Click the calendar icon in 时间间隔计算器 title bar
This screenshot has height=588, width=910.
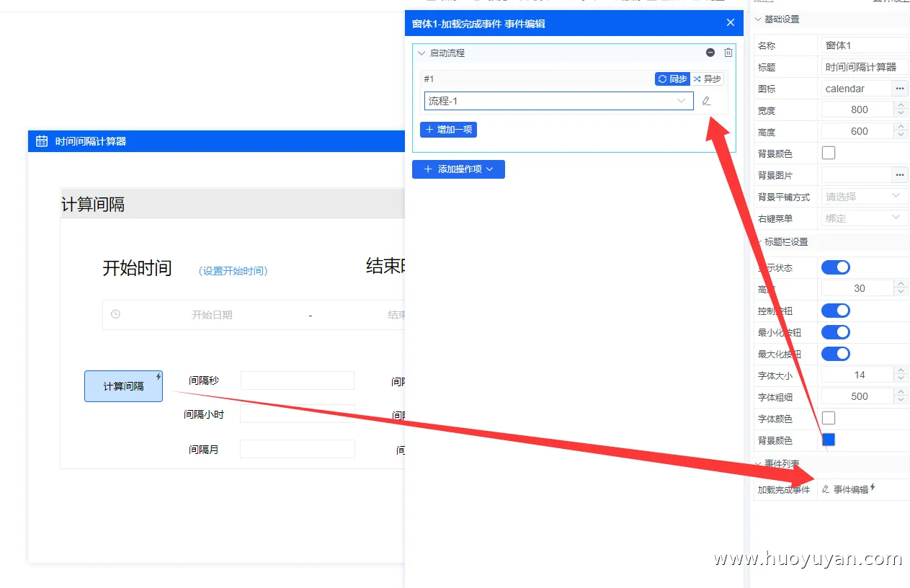pyautogui.click(x=42, y=141)
